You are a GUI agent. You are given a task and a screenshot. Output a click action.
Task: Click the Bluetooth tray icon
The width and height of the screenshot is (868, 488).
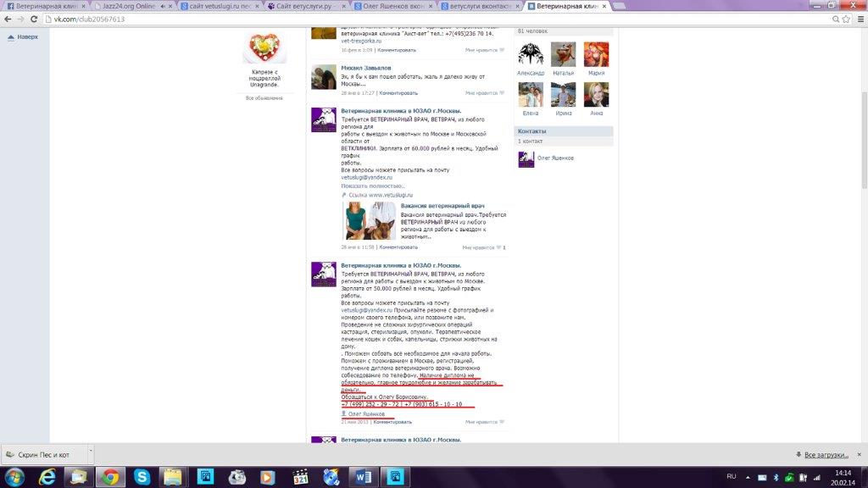click(776, 477)
